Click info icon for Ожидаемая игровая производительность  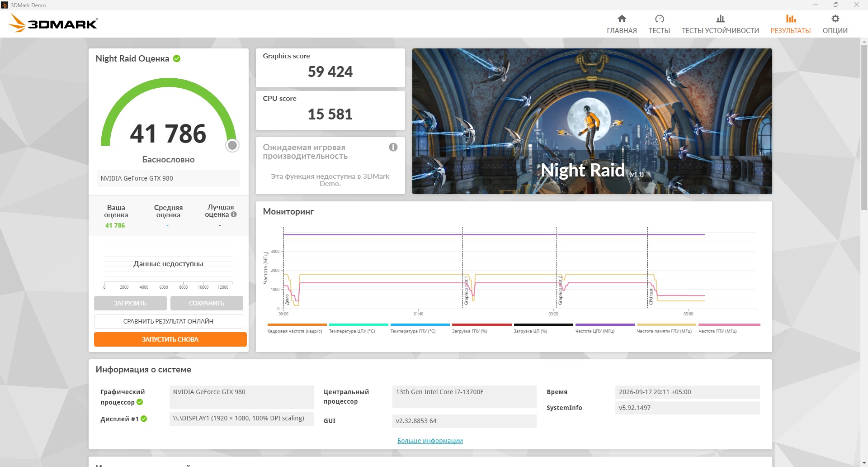point(393,147)
